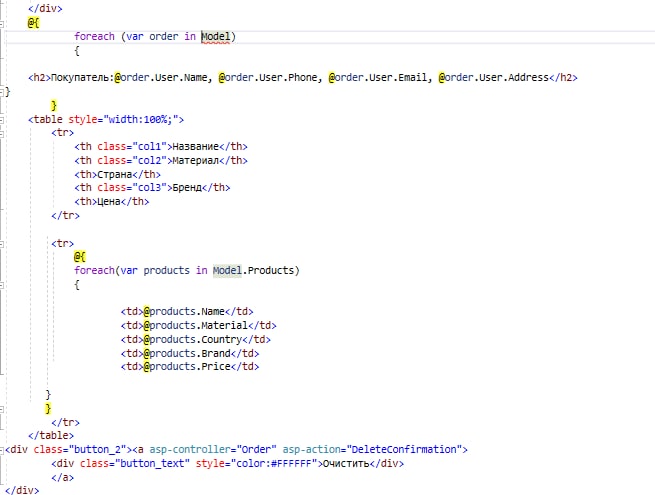Image resolution: width=655 pixels, height=495 pixels.
Task: Click @order.User.Email in the h2 line
Action: pos(378,78)
